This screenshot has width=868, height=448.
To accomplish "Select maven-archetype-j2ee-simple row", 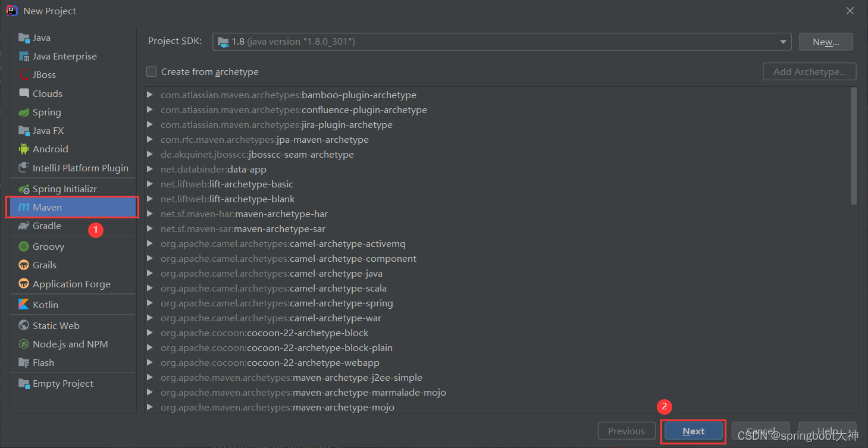I will 497,378.
